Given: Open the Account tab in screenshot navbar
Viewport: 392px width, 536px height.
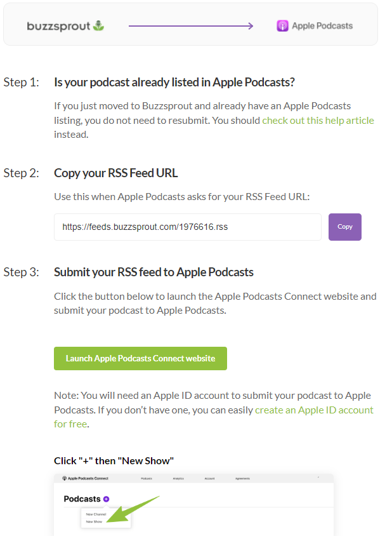Looking at the screenshot, I should pos(210,479).
